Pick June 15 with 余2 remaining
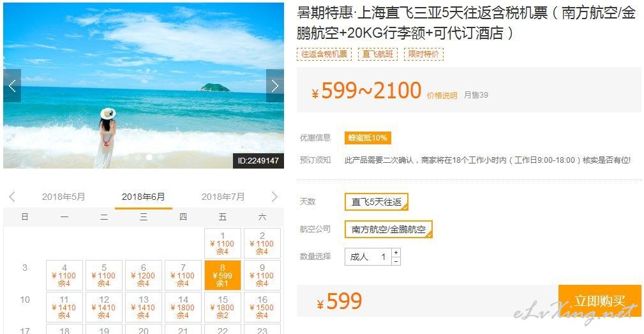 coord(222,307)
